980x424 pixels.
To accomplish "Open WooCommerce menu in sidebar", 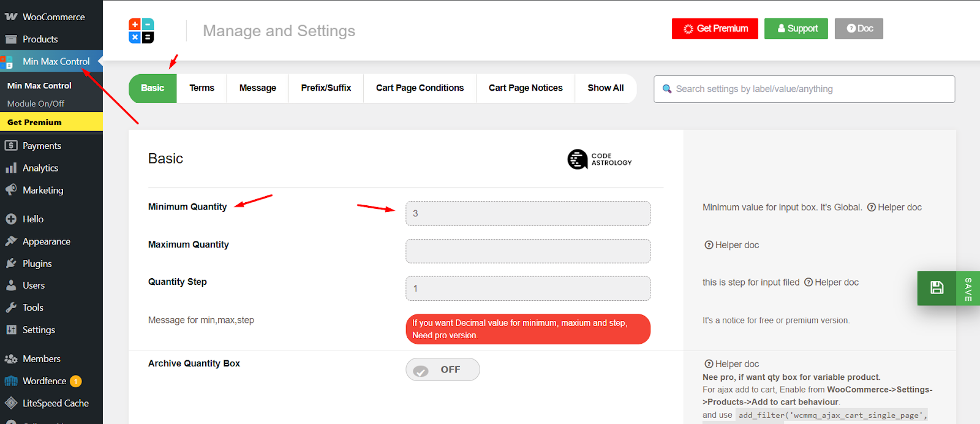I will click(x=51, y=17).
